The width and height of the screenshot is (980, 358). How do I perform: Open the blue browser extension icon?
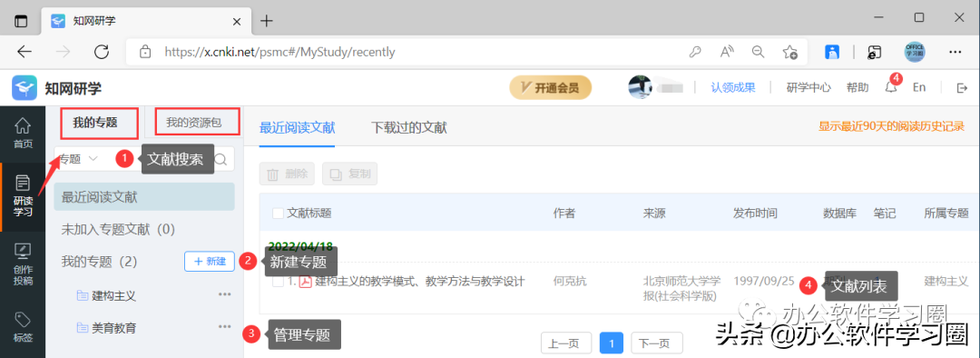pyautogui.click(x=832, y=52)
